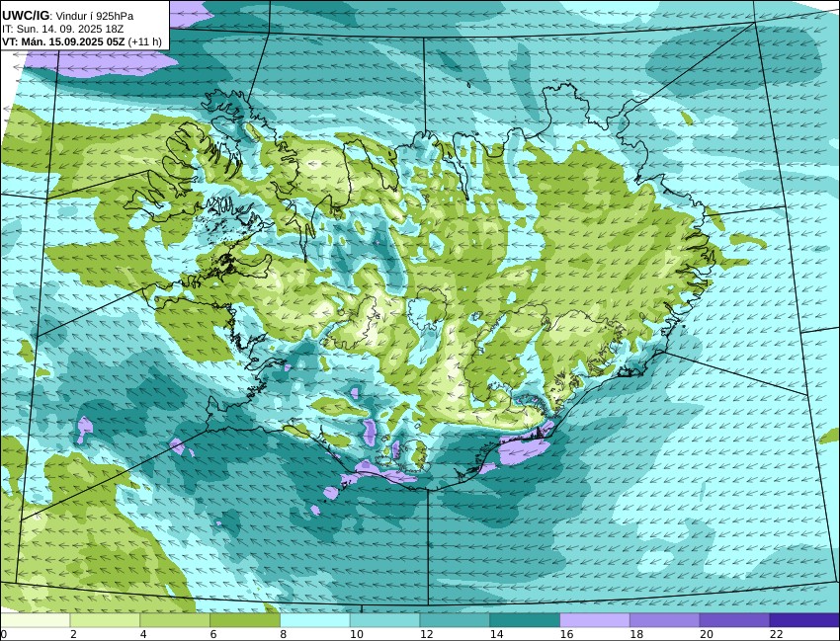Click the legend tick label 16

click(566, 634)
